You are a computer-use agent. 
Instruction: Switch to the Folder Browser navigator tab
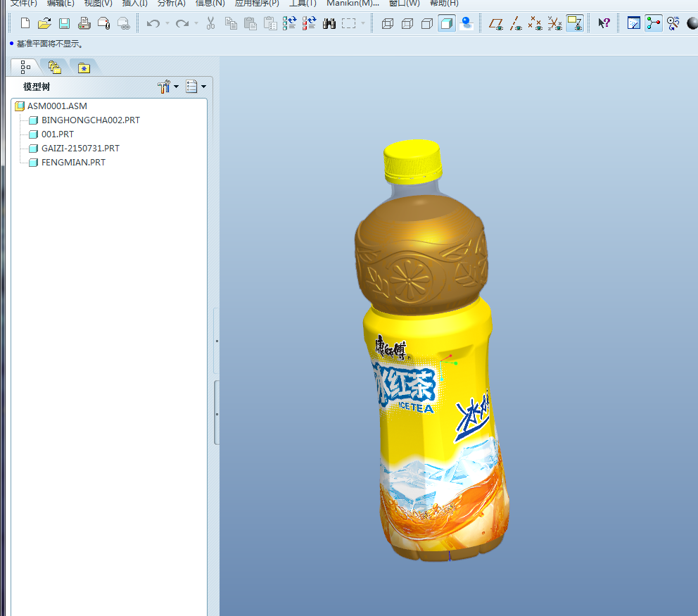click(x=54, y=68)
